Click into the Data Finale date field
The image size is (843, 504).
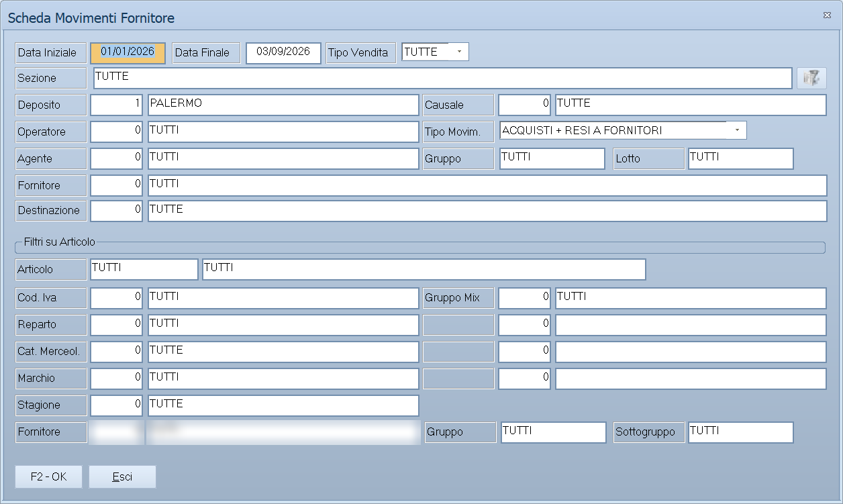pyautogui.click(x=283, y=53)
